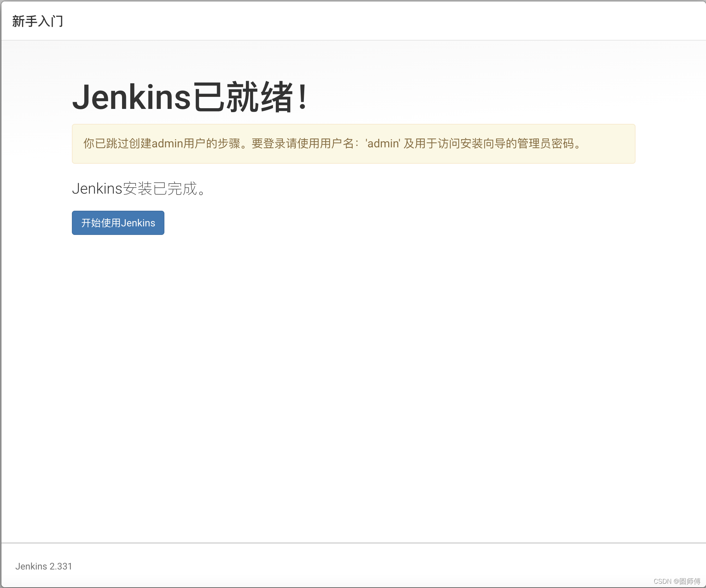706x588 pixels.
Task: Click the word Jenkins inside blue button
Action: [x=138, y=223]
